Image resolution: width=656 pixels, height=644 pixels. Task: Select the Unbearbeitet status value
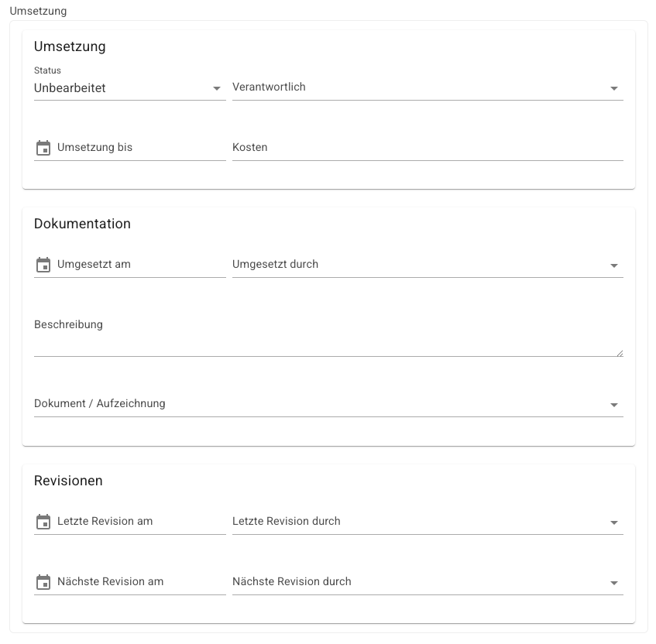click(x=70, y=88)
